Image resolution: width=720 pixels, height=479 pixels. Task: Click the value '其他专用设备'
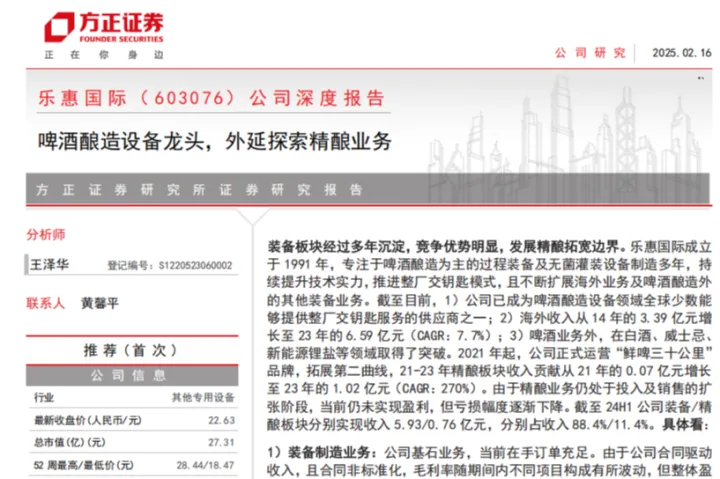pyautogui.click(x=203, y=397)
